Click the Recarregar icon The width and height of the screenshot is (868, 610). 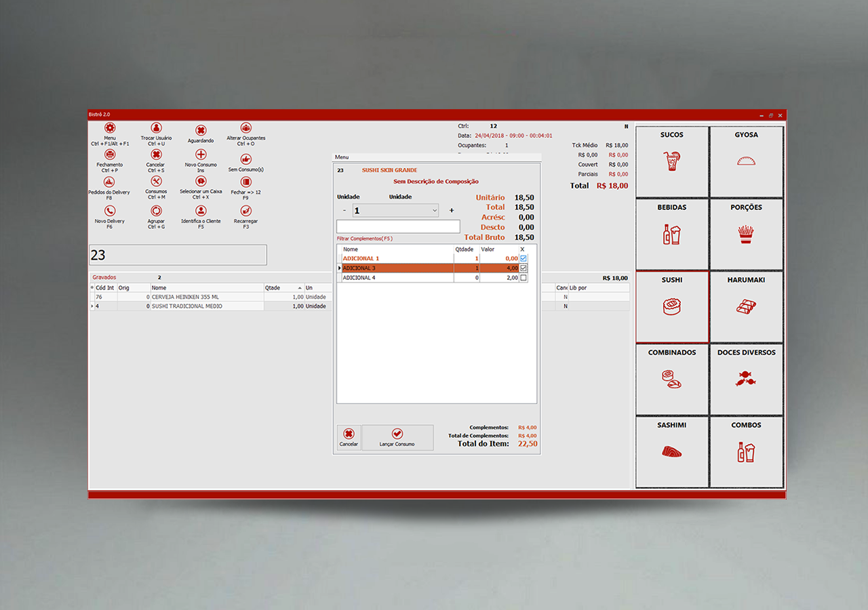click(x=245, y=211)
